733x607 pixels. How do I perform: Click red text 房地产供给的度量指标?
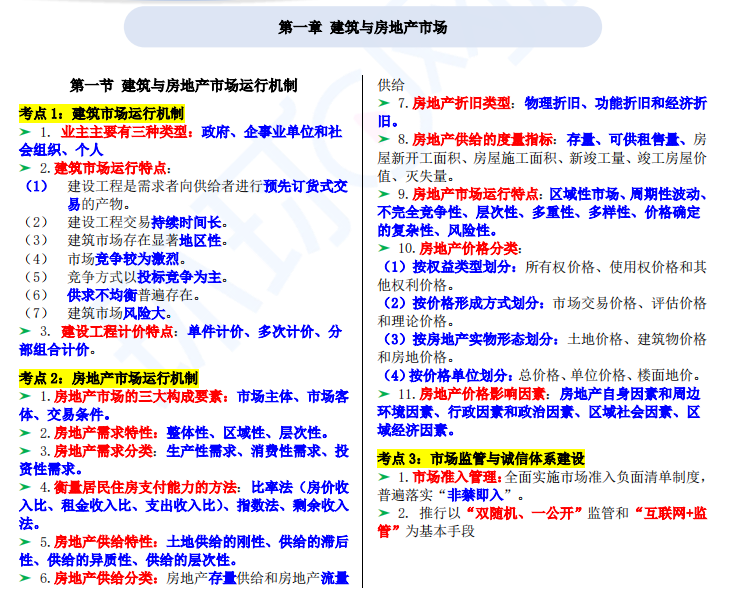pyautogui.click(x=482, y=140)
